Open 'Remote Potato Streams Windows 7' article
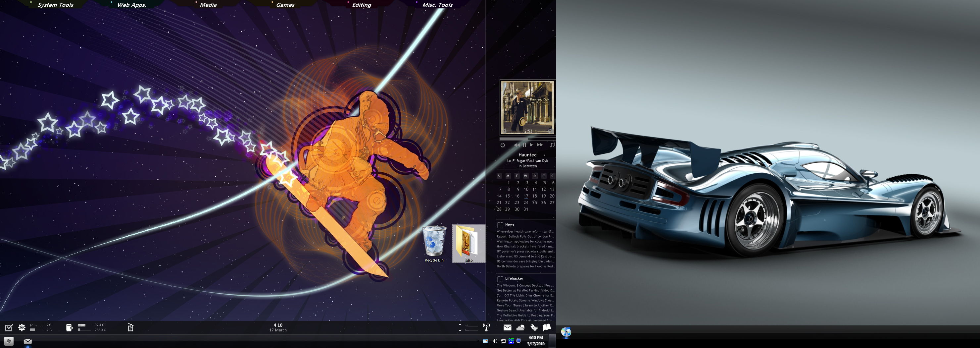 (525, 300)
